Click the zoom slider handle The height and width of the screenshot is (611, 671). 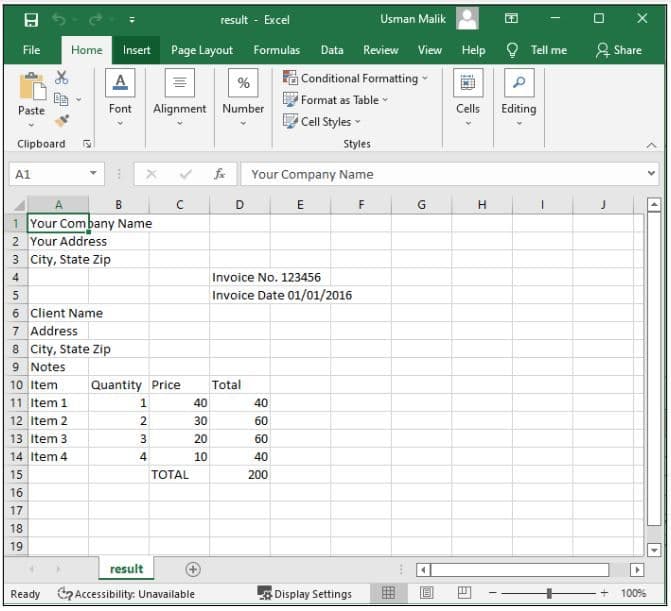[x=549, y=593]
